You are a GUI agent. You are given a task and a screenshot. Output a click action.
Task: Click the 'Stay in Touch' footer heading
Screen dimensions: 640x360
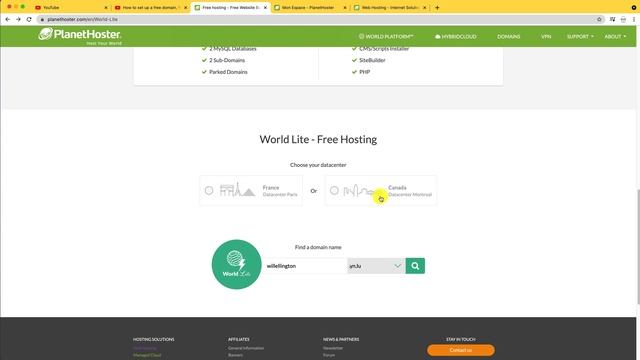pos(460,339)
